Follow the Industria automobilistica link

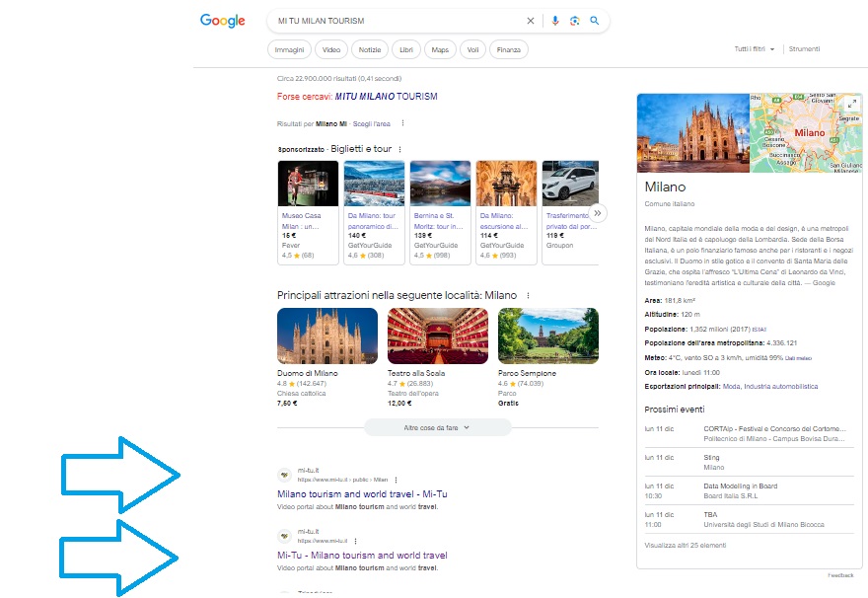tap(780, 387)
